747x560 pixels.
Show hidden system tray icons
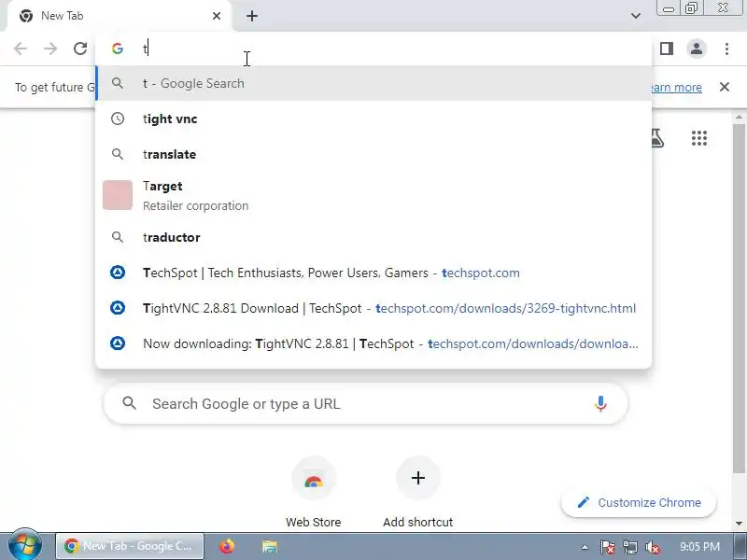585,547
